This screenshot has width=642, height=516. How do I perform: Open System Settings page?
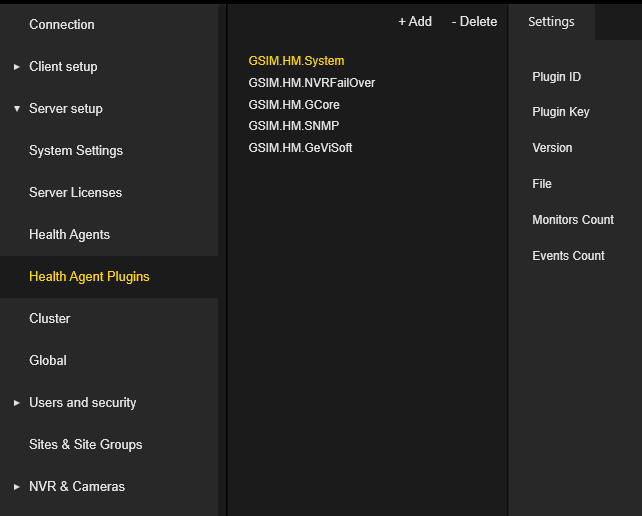(76, 151)
